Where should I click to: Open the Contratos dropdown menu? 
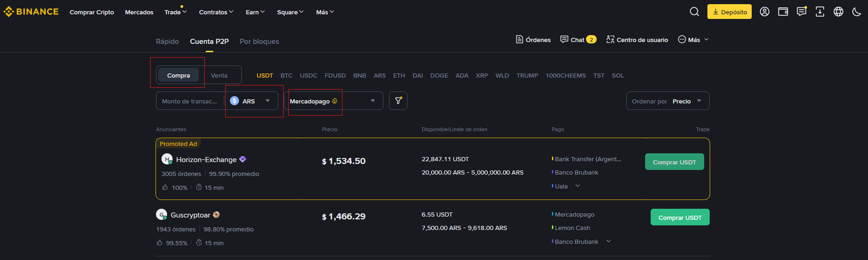click(x=216, y=12)
